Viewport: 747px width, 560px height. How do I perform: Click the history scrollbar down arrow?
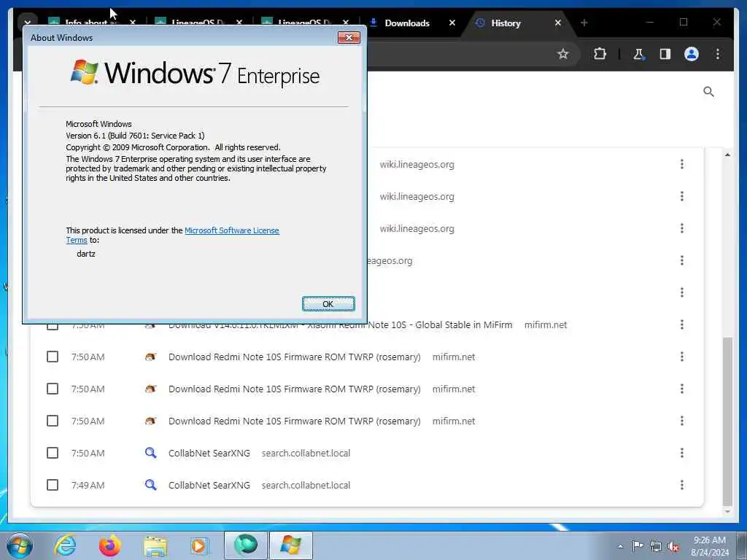(727, 512)
